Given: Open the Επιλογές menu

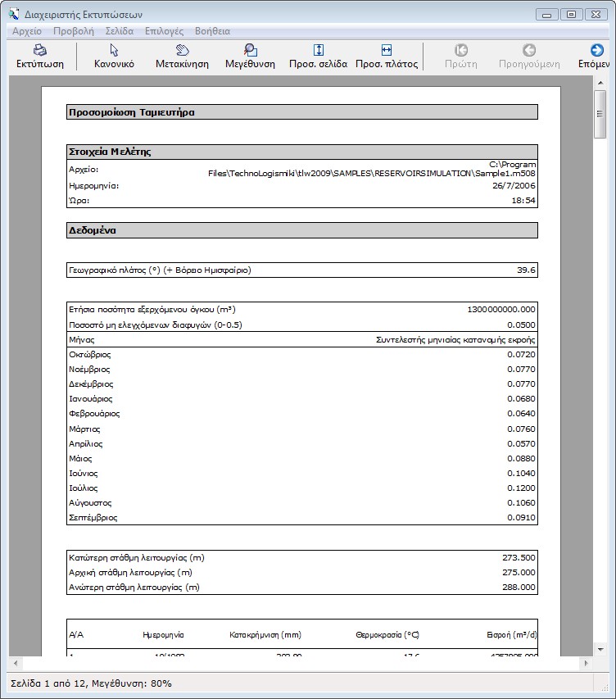Looking at the screenshot, I should click(164, 31).
